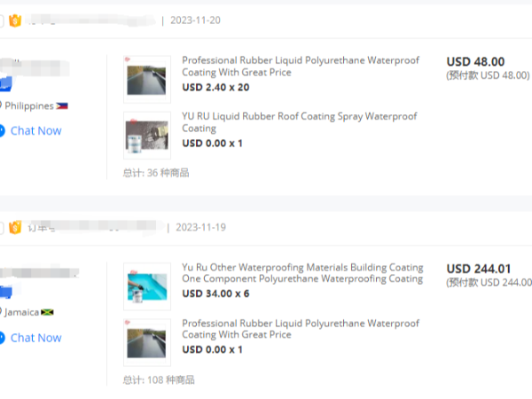Click the gray roof coating thumbnail in the first order
532x399 pixels.
(x=147, y=80)
